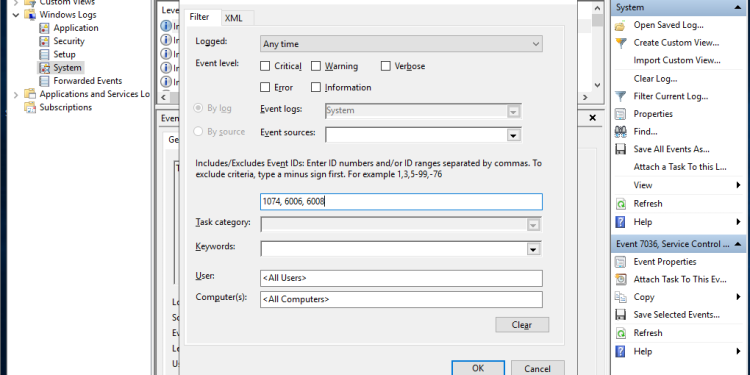Click the Help icon in System actions
The width and height of the screenshot is (750, 375).
pyautogui.click(x=620, y=222)
